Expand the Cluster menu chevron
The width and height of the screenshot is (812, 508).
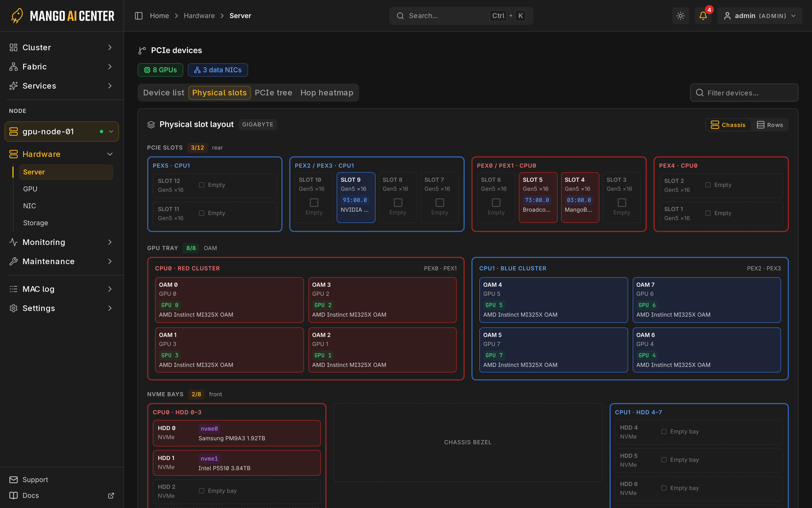[110, 47]
